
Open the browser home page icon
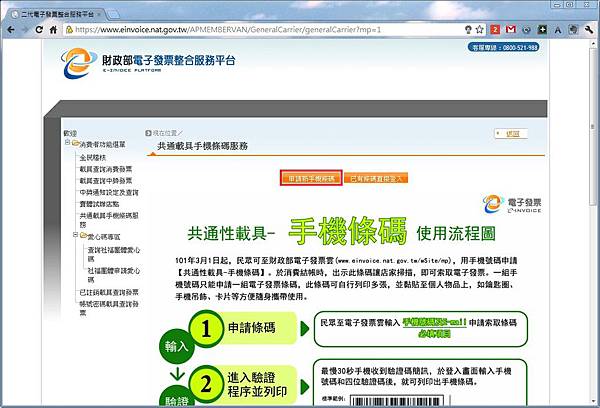54,29
